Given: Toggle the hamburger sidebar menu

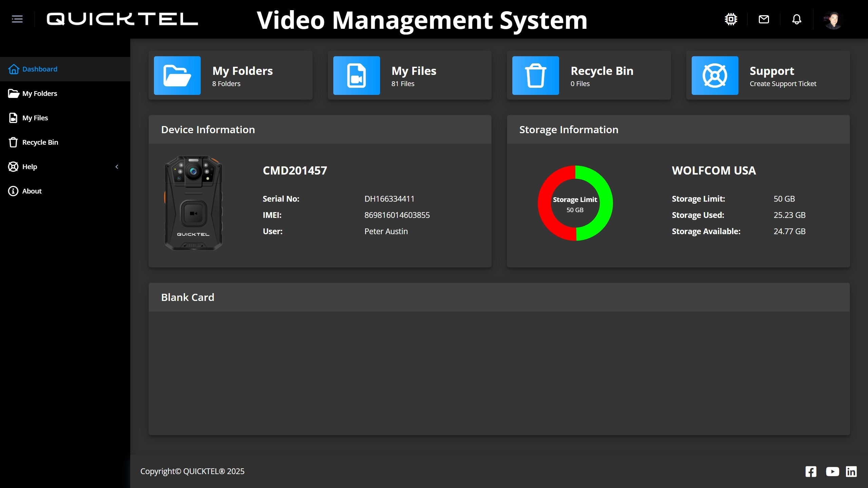Looking at the screenshot, I should point(17,19).
